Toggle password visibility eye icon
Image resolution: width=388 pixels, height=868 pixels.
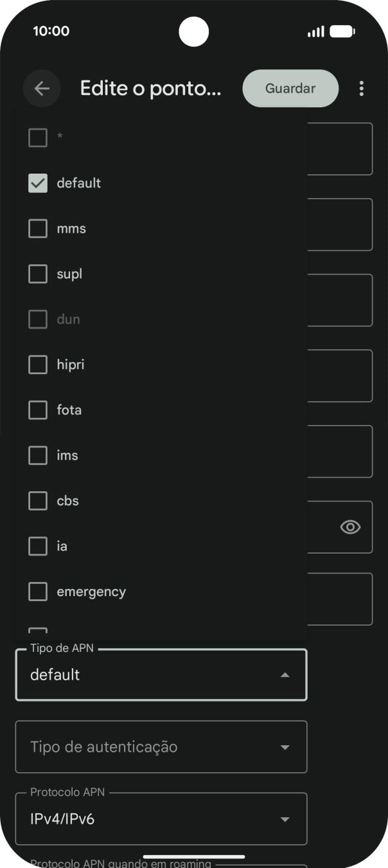point(350,527)
